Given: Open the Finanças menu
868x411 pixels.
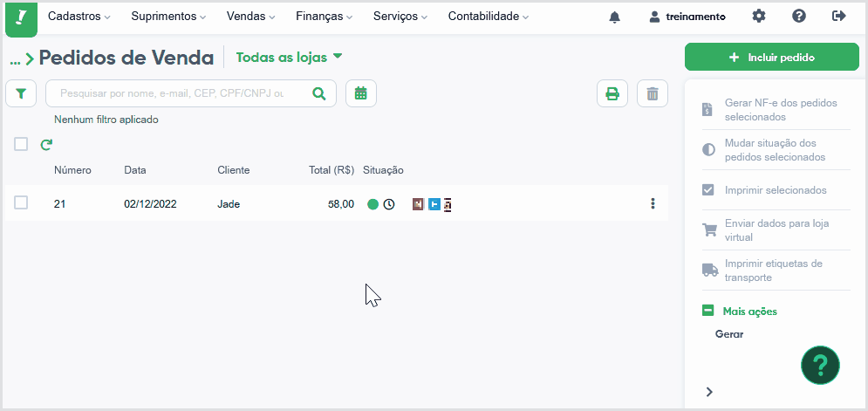Looking at the screenshot, I should [x=325, y=17].
